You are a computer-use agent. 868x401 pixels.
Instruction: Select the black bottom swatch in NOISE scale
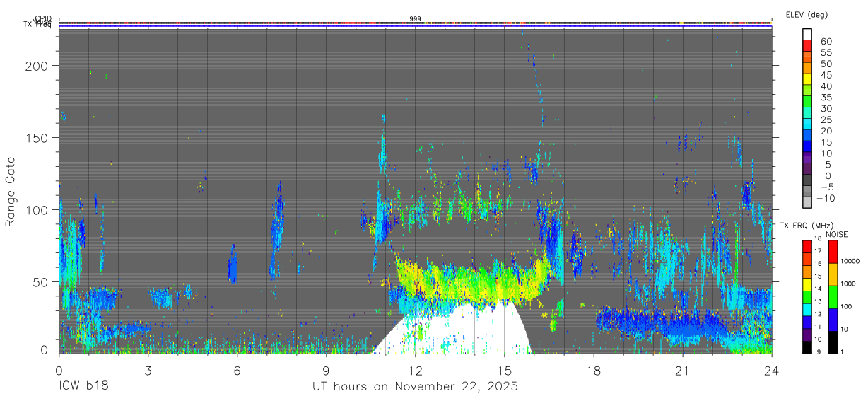pyautogui.click(x=833, y=342)
